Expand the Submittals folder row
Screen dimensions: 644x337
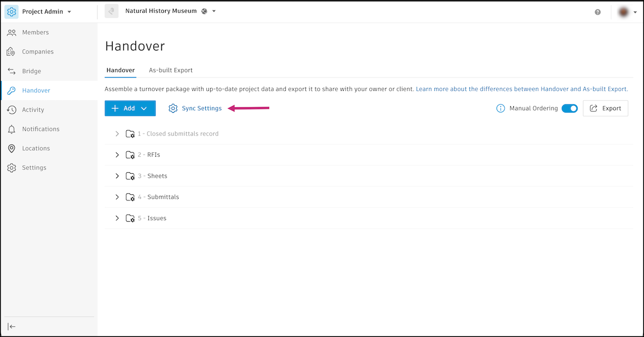pos(117,197)
